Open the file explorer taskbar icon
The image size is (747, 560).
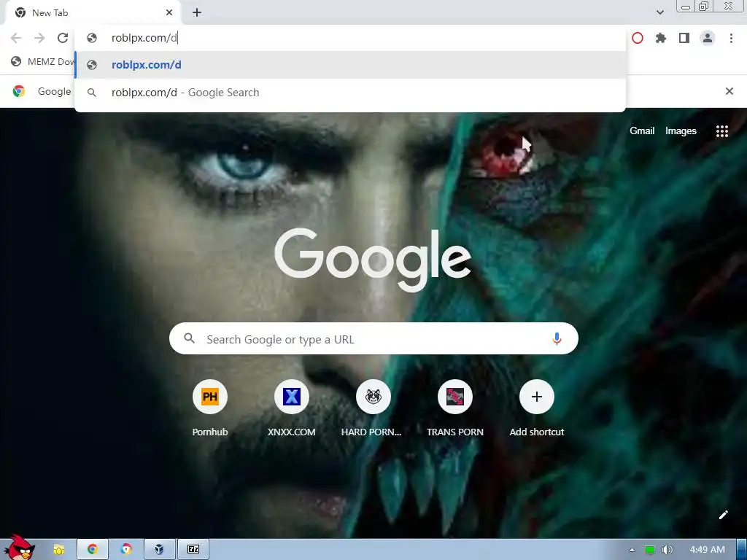58,550
